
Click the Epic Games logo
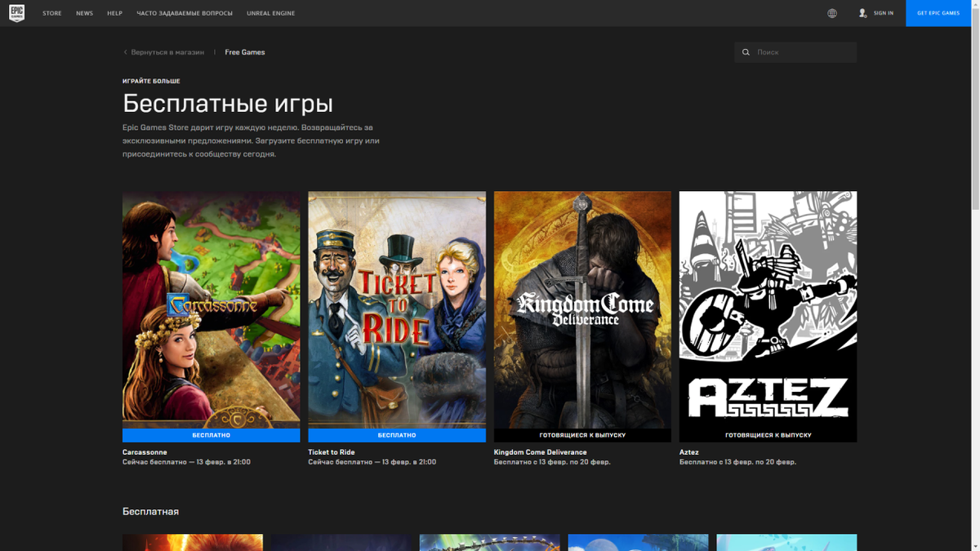[16, 13]
